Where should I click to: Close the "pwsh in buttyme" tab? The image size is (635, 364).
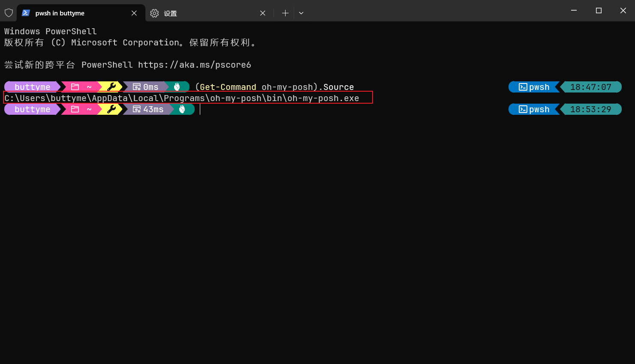pyautogui.click(x=134, y=13)
